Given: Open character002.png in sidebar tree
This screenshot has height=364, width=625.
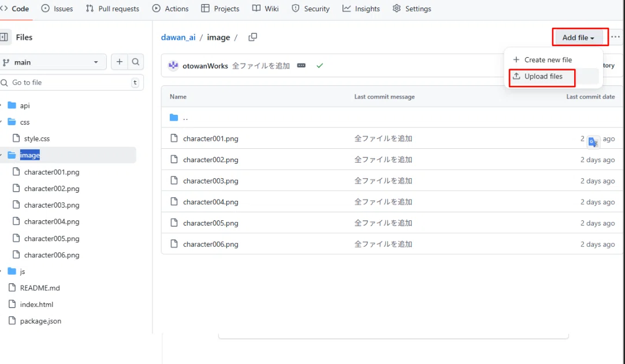Looking at the screenshot, I should (x=51, y=189).
